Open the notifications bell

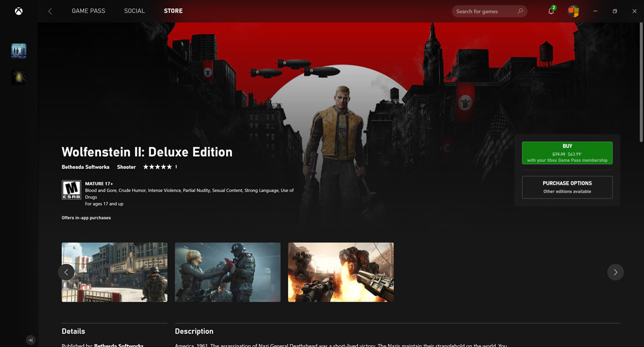[x=551, y=11]
